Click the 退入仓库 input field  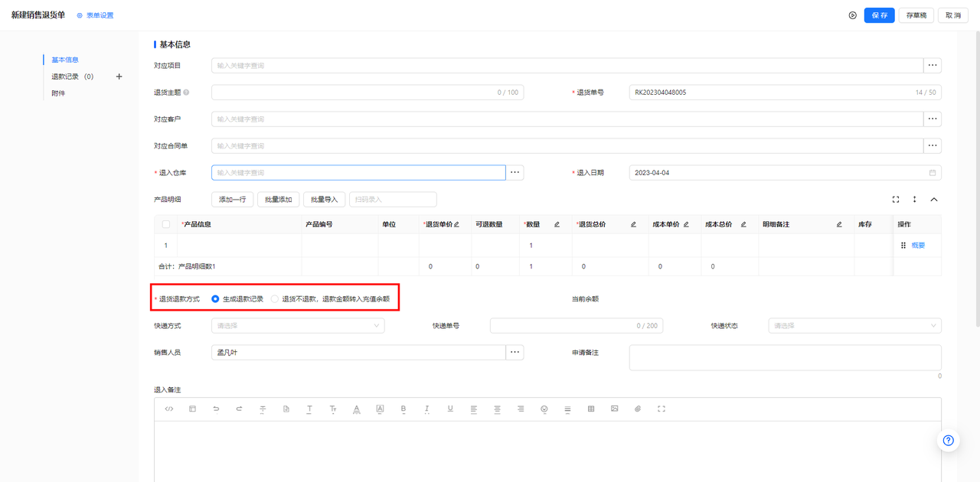pos(358,173)
